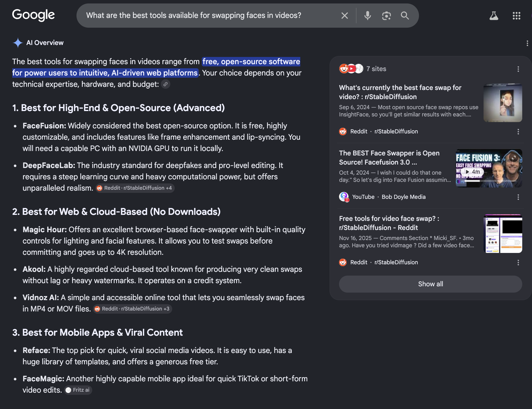
Task: Open the Fritz ai citation chip
Action: tap(78, 390)
